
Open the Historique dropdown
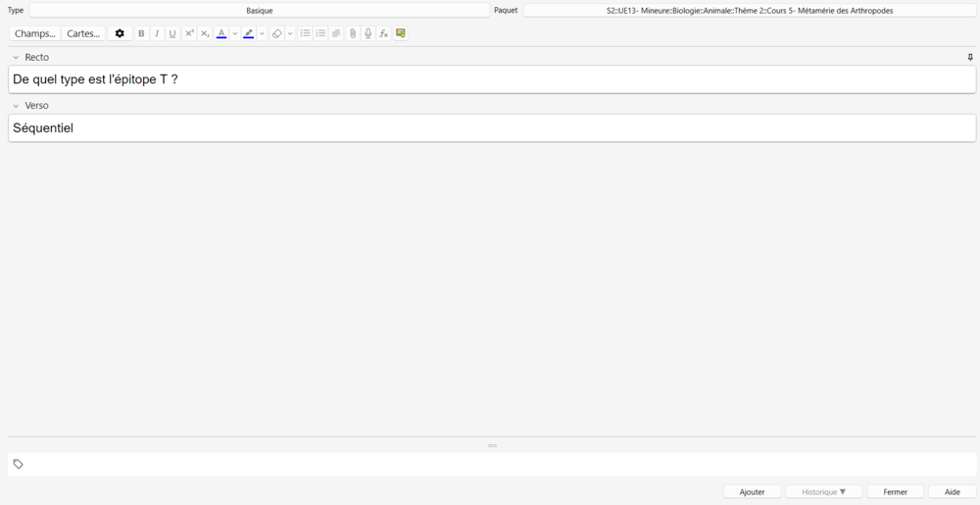coord(823,491)
